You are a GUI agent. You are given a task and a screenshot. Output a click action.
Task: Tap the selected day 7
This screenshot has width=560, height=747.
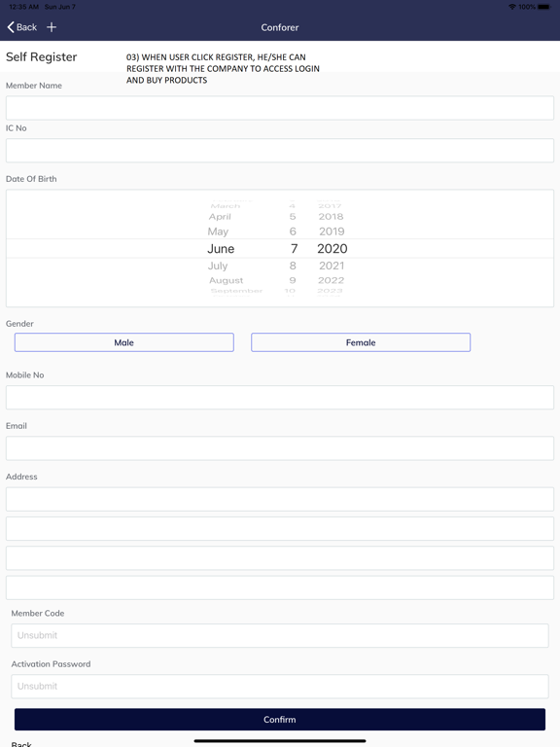[295, 249]
